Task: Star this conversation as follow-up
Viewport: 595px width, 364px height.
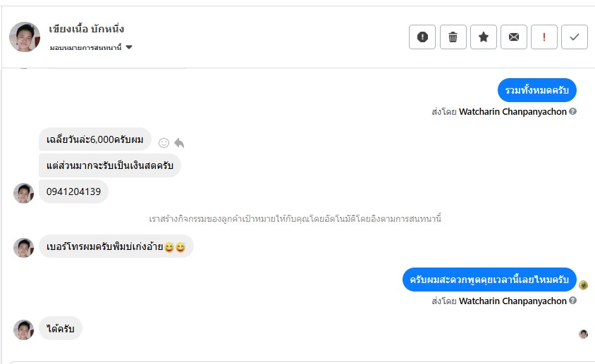Action: (484, 37)
